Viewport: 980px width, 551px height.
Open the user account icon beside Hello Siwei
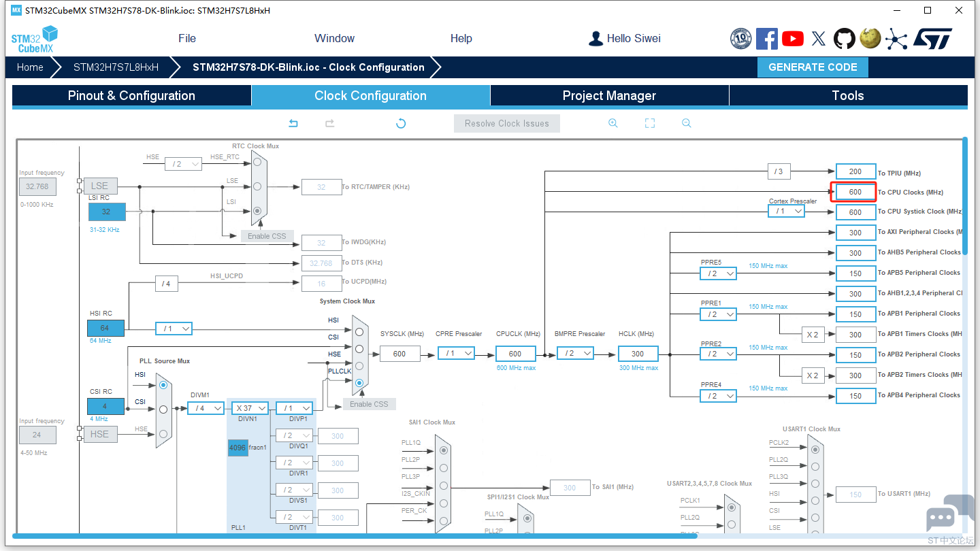tap(596, 39)
